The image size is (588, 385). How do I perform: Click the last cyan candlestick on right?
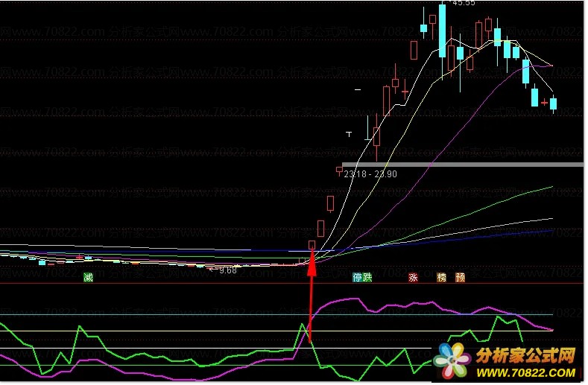coord(553,104)
